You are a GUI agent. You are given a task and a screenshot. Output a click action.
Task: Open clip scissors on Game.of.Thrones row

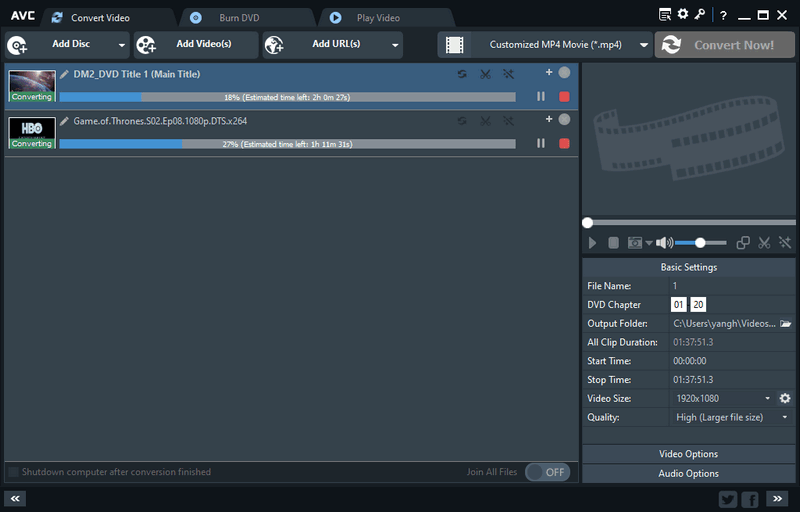click(x=485, y=121)
